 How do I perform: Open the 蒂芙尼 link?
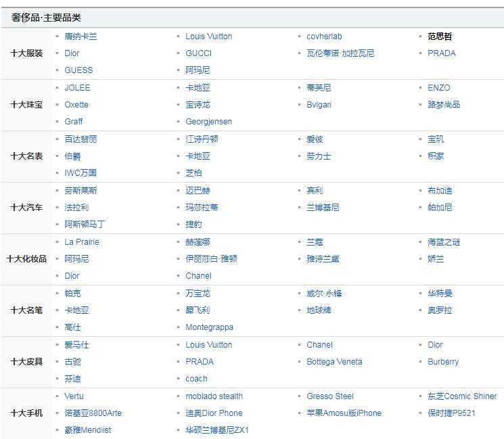coord(319,88)
